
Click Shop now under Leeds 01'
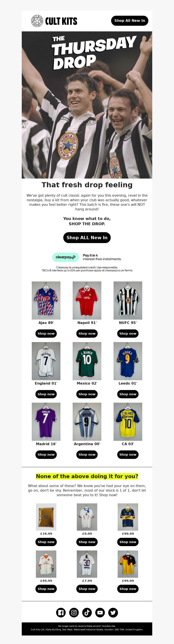[x=128, y=394]
